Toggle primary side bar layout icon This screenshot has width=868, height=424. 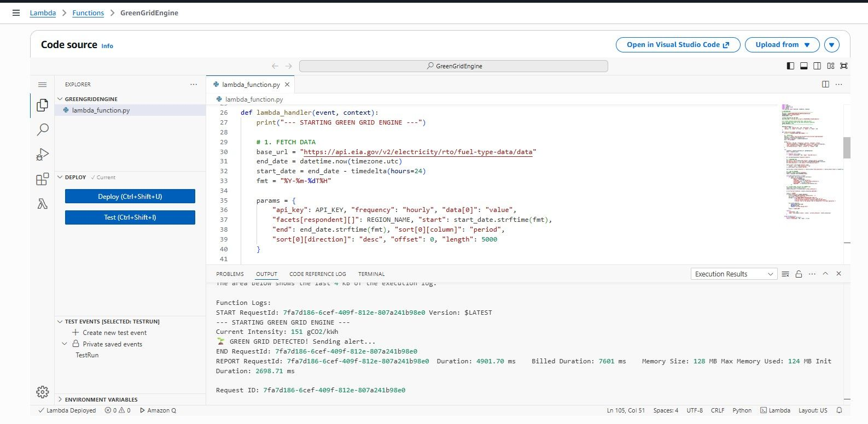(790, 66)
